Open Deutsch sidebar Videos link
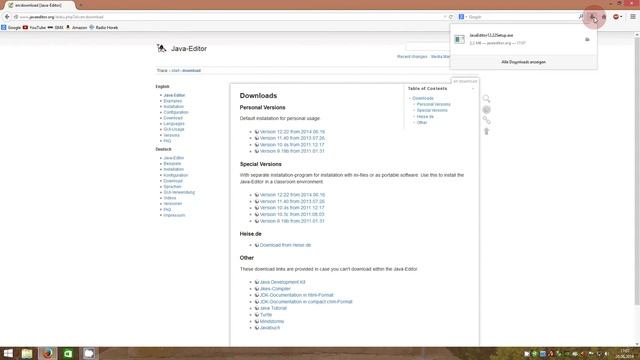 tap(170, 198)
